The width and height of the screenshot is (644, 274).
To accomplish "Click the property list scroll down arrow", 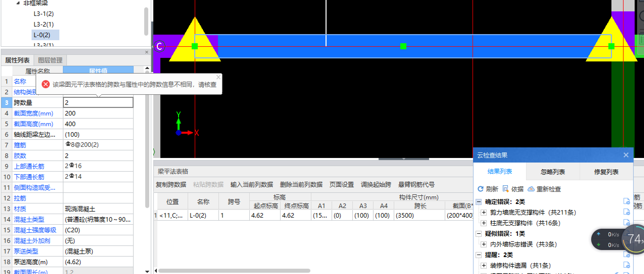I will [147, 271].
